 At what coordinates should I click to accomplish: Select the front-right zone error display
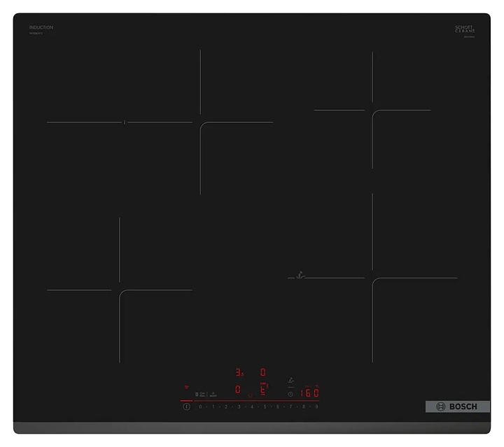pos(263,390)
